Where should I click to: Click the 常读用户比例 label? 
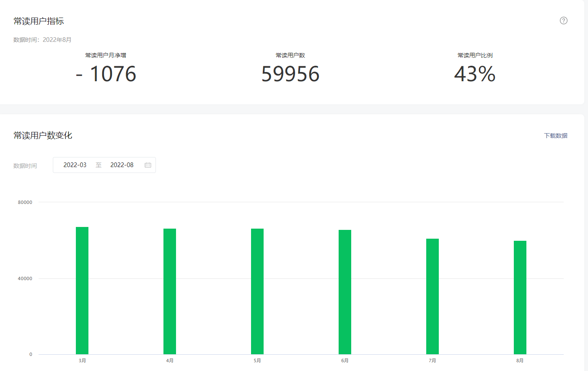pos(475,55)
